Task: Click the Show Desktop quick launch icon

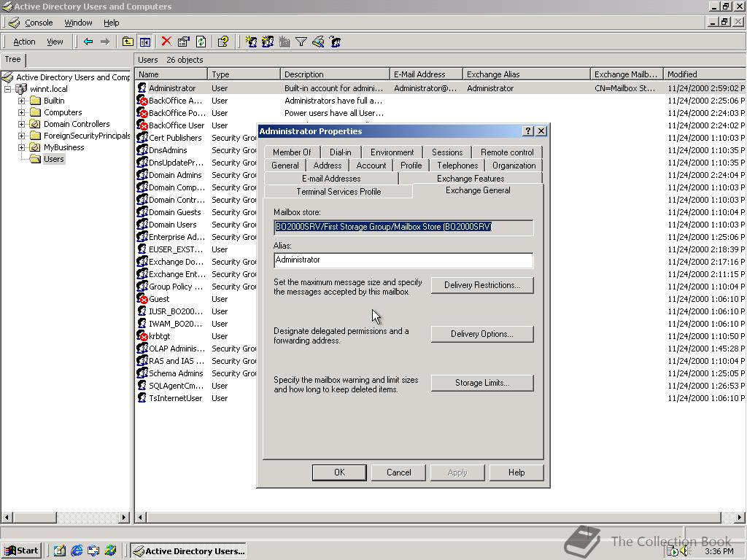Action: point(60,551)
